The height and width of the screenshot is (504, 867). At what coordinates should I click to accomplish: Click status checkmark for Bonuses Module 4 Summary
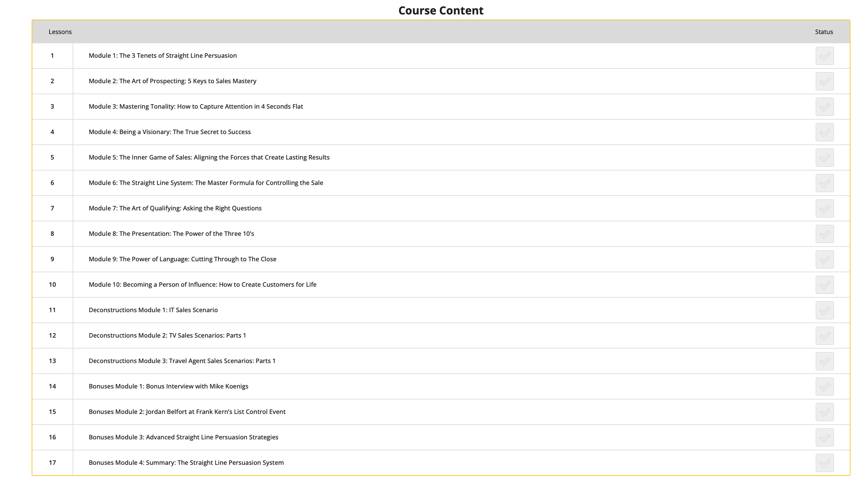coord(825,463)
